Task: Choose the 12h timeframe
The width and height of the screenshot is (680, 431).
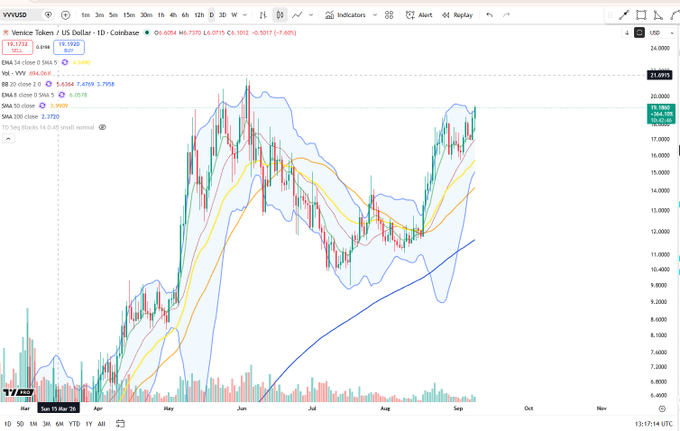Action: coord(199,15)
